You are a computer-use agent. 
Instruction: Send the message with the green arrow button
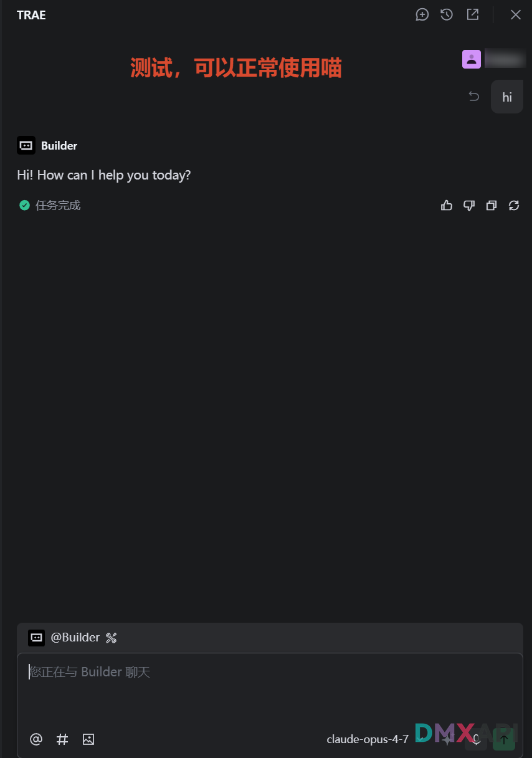coord(504,740)
